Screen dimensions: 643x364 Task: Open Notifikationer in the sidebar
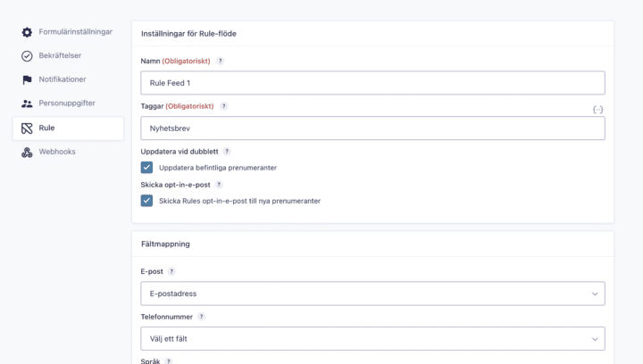63,80
